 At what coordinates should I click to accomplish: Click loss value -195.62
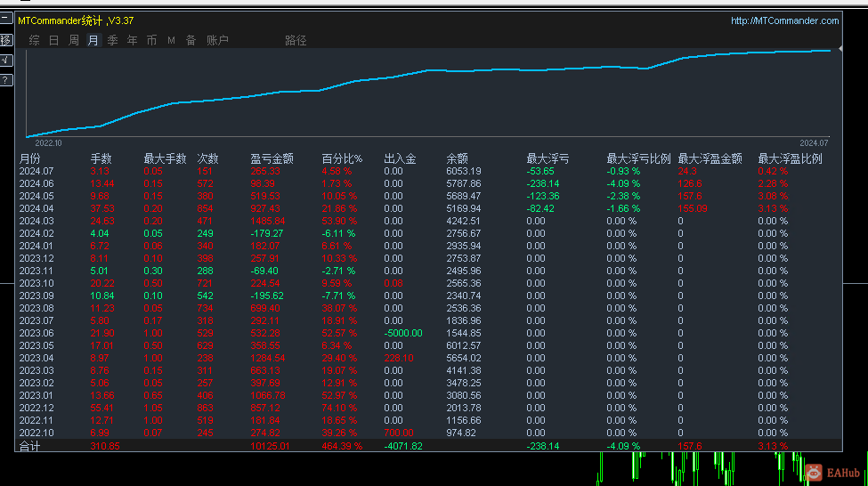click(267, 296)
